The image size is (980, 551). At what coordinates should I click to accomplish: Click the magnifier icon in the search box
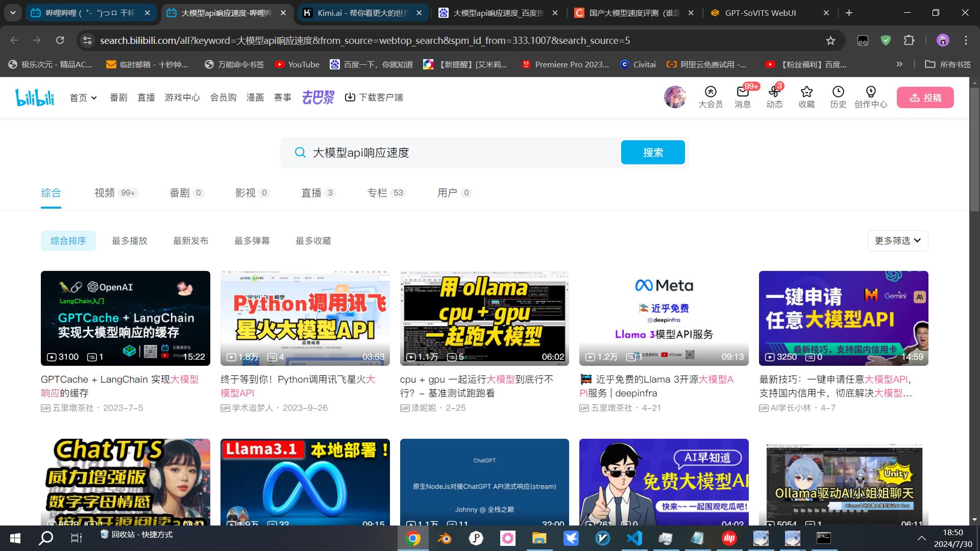pyautogui.click(x=300, y=153)
